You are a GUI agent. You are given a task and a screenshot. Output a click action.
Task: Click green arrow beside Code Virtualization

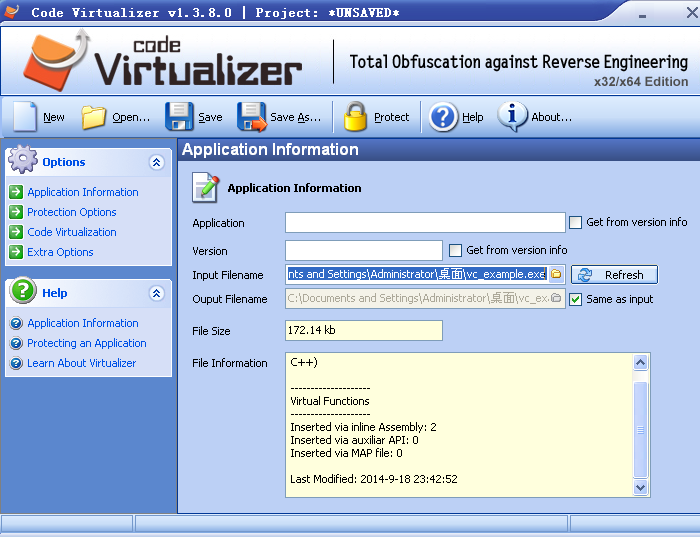(x=16, y=232)
